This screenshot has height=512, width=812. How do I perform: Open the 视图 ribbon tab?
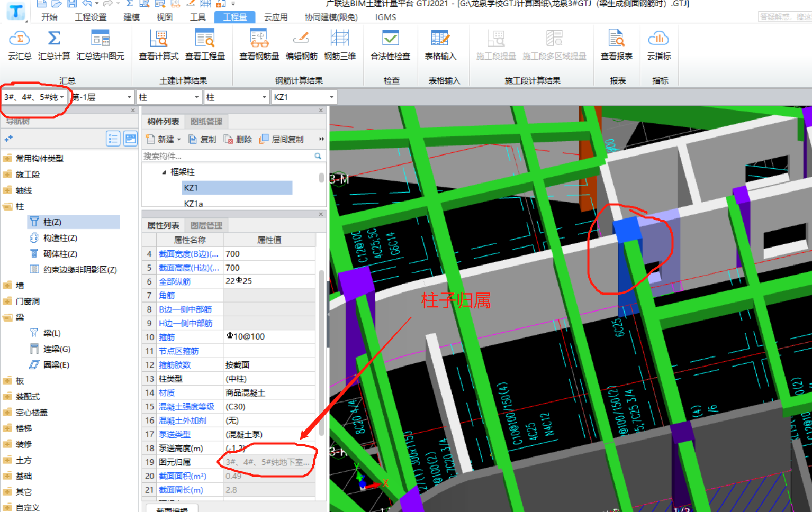(x=165, y=17)
